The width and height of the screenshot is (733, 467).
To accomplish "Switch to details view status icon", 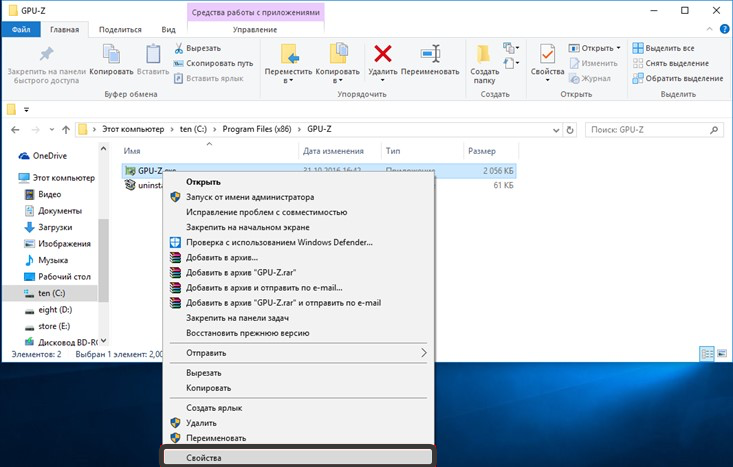I will (x=707, y=354).
